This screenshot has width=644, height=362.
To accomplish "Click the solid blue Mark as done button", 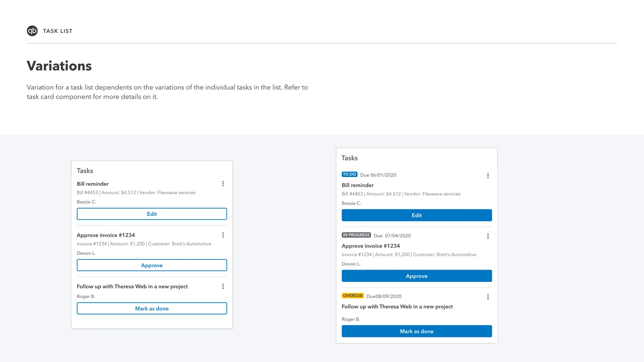I will [416, 331].
